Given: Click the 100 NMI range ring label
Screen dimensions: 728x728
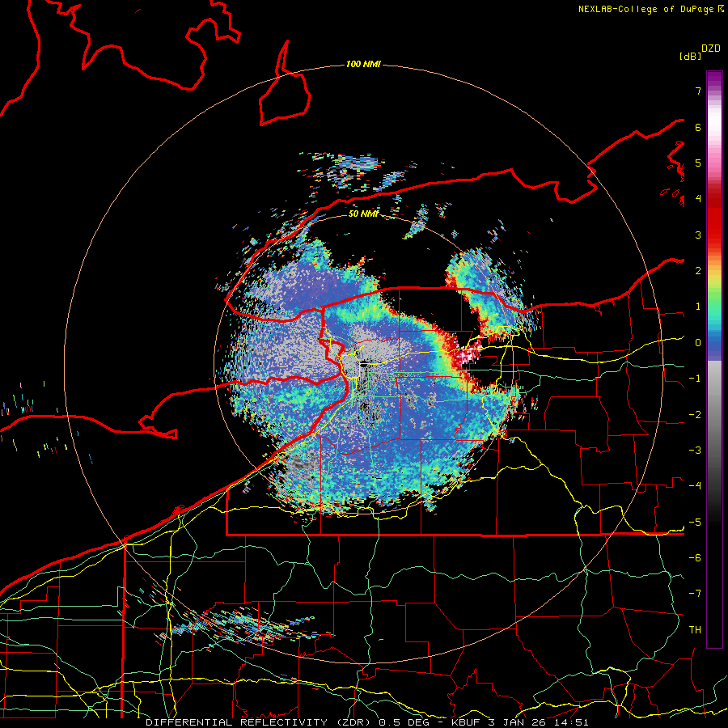Looking at the screenshot, I should pyautogui.click(x=363, y=64).
